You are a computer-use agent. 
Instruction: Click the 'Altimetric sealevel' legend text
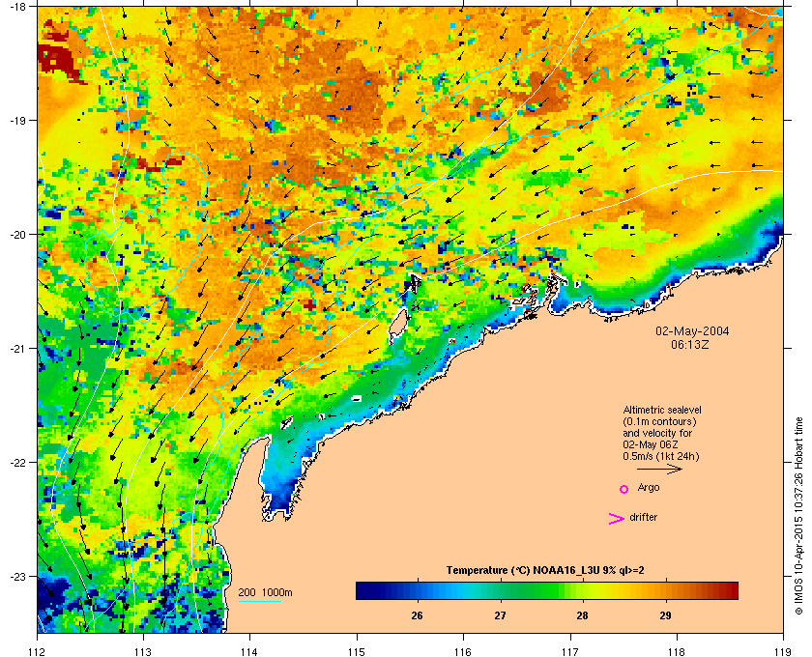point(662,410)
